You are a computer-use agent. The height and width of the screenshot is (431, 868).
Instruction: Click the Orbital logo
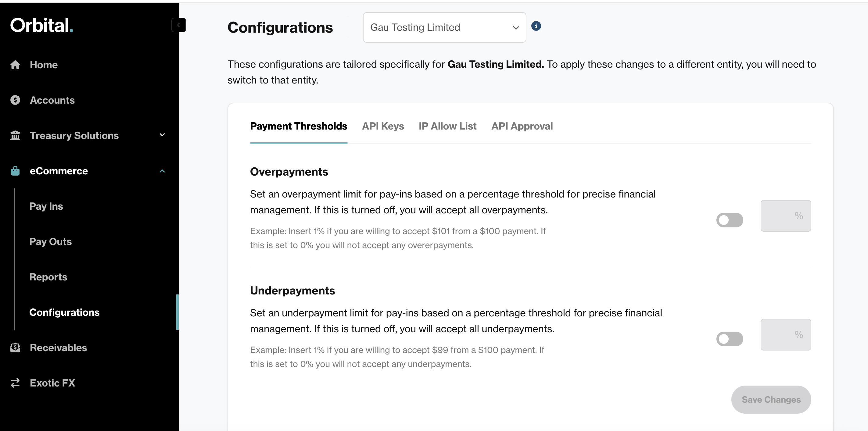(41, 25)
